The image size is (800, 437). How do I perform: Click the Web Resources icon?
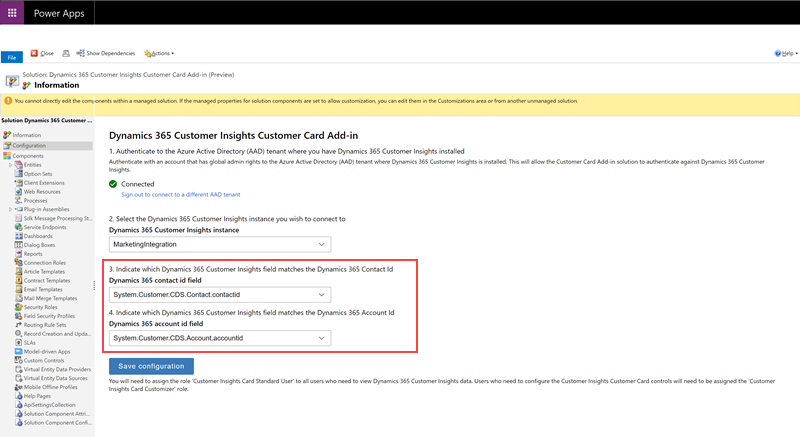tap(19, 192)
